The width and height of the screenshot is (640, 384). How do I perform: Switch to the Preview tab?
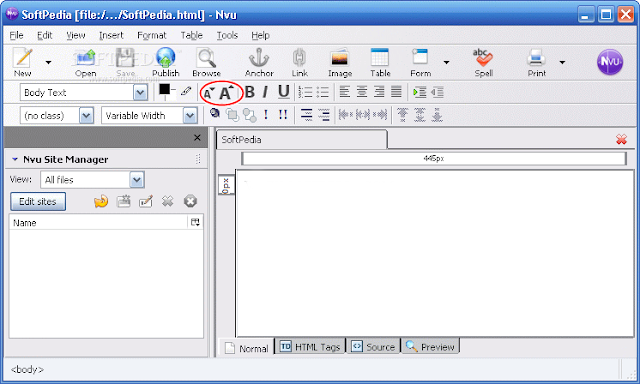pyautogui.click(x=431, y=347)
